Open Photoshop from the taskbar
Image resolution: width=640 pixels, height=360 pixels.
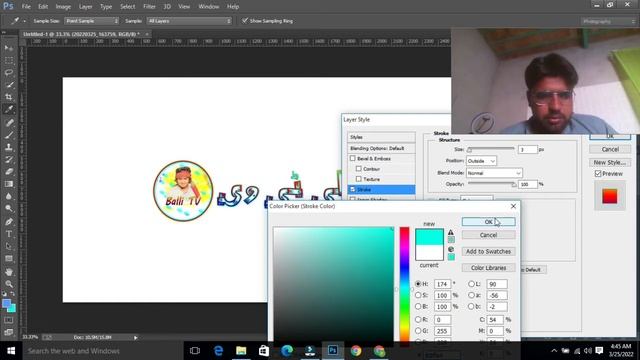333,351
